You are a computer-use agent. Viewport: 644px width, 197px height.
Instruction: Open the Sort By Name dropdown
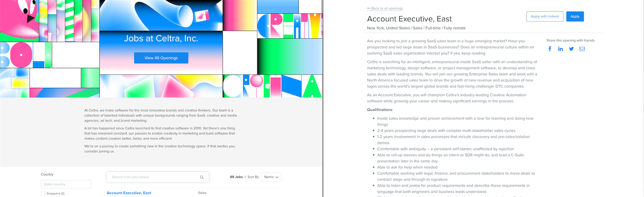[x=271, y=177]
